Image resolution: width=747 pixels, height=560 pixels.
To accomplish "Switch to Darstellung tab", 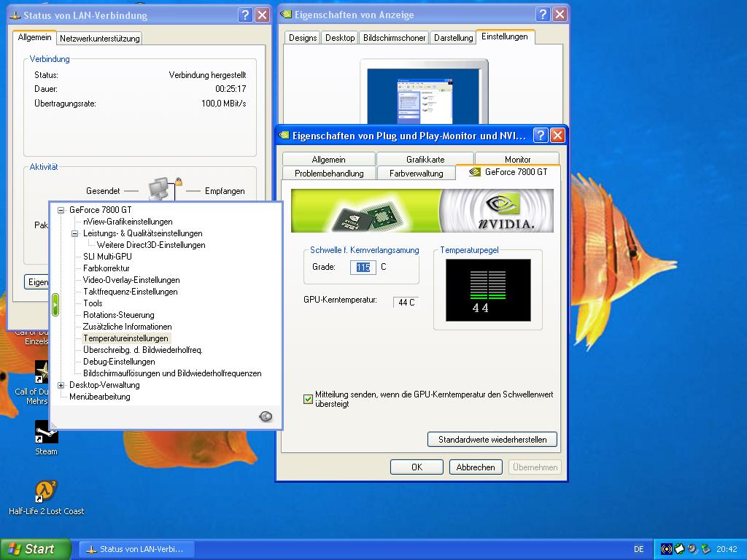I will click(453, 38).
